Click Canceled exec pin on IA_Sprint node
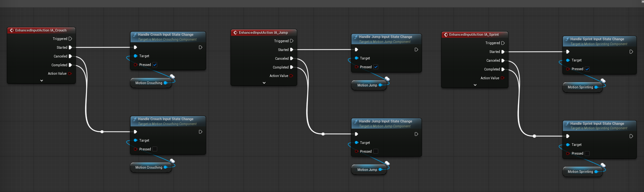The width and height of the screenshot is (644, 192). (x=503, y=60)
